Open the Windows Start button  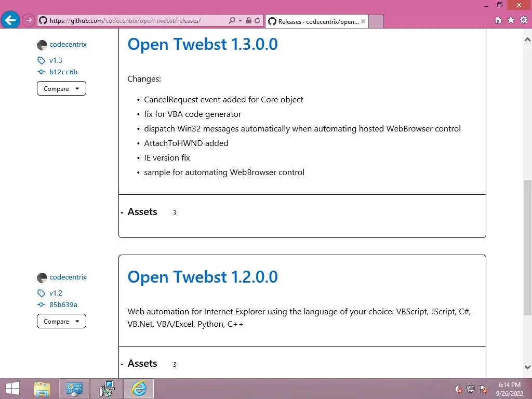point(12,389)
